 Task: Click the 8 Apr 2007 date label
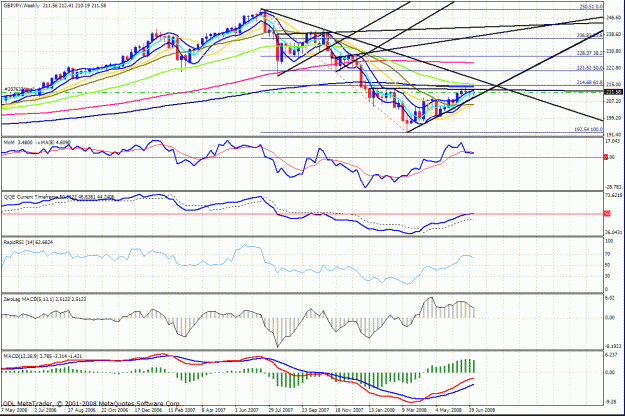[214, 410]
